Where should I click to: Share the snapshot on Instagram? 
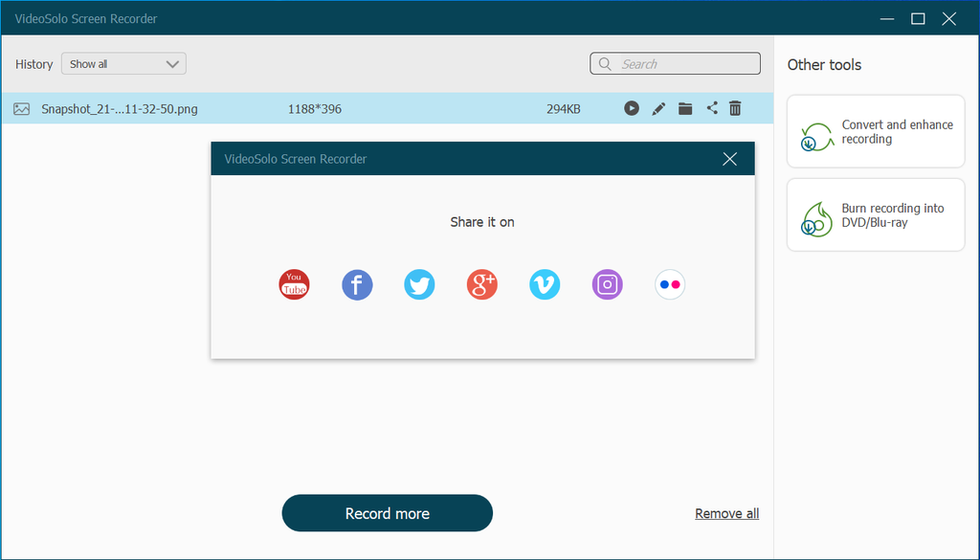(x=607, y=284)
